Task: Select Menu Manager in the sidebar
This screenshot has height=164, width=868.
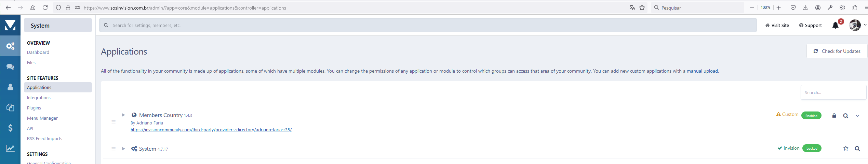Action: [x=42, y=118]
